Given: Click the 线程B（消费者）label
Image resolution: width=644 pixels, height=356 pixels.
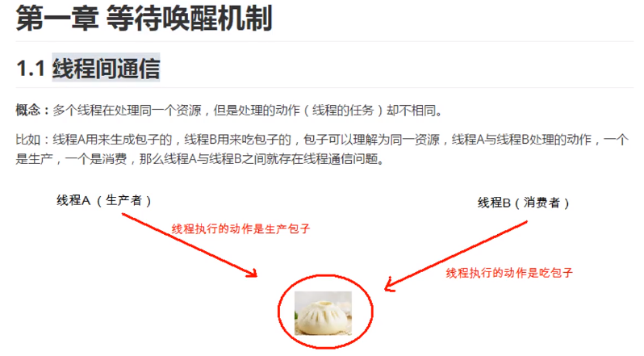Looking at the screenshot, I should pos(523,203).
